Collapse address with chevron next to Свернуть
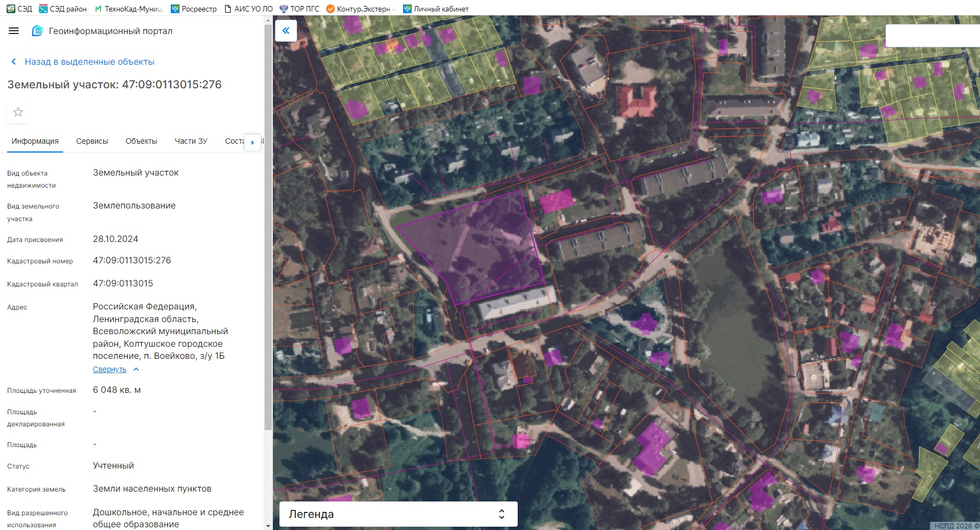Viewport: 980px width, 530px height. coord(136,369)
